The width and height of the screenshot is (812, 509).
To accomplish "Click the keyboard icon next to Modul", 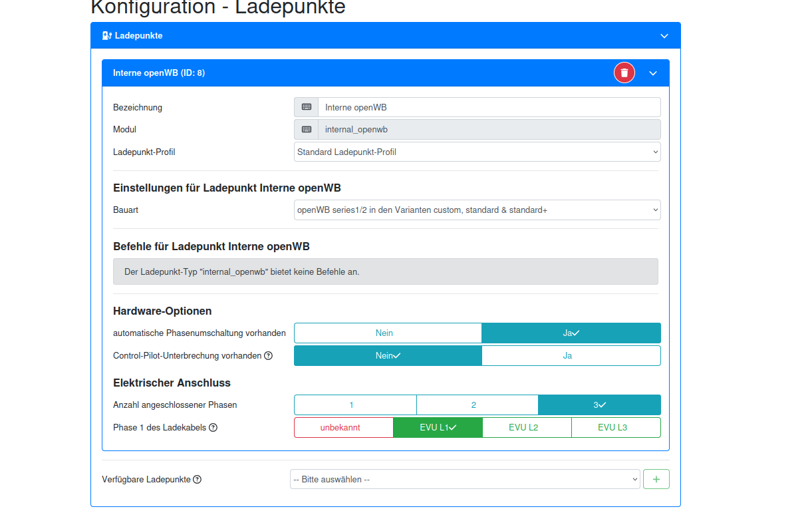I will [307, 129].
